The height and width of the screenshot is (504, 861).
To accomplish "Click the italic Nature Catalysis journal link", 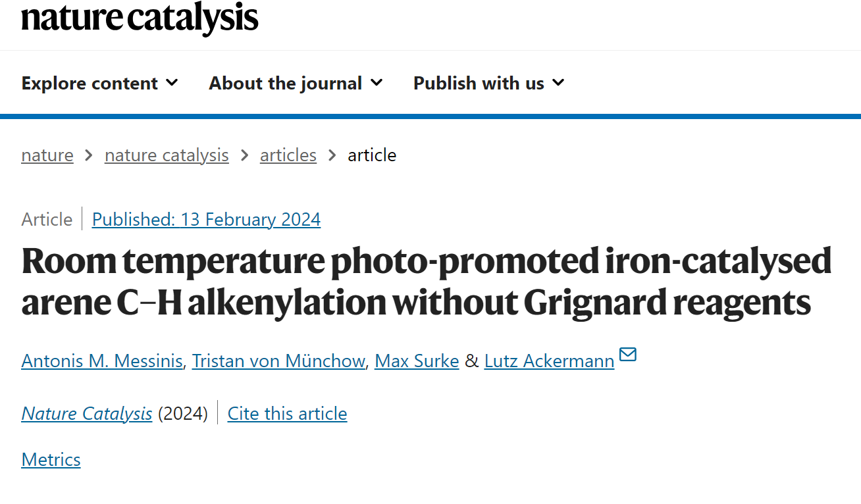I will [x=87, y=413].
